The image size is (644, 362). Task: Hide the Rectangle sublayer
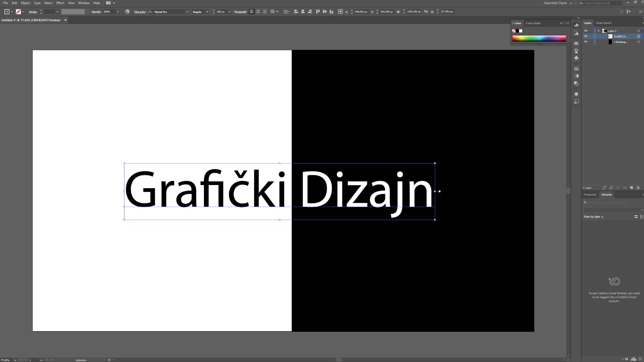(586, 42)
